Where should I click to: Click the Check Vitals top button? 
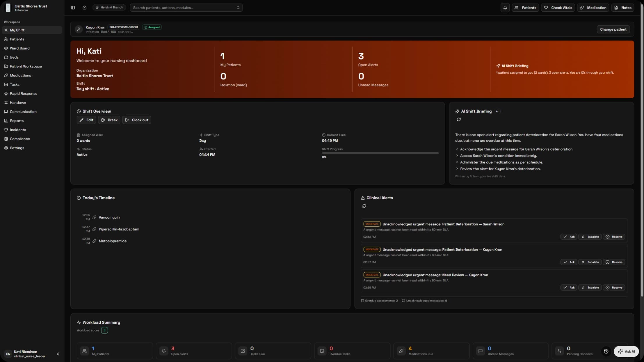[558, 8]
